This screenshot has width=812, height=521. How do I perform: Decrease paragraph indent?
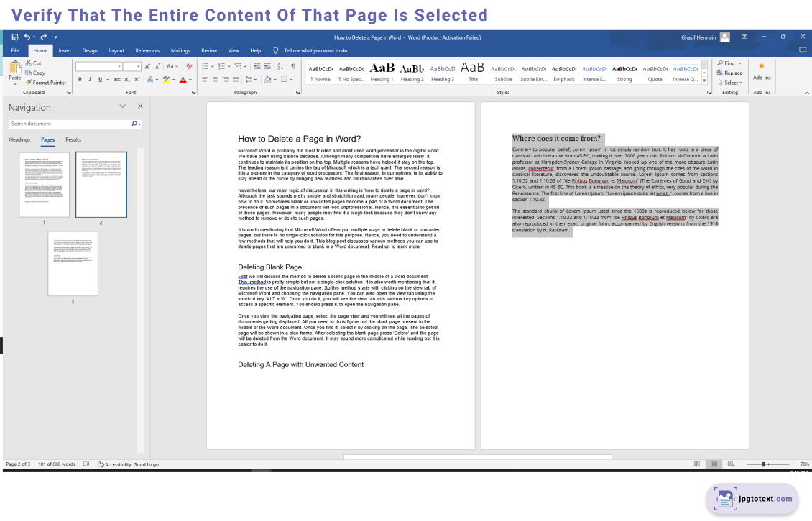pos(257,66)
